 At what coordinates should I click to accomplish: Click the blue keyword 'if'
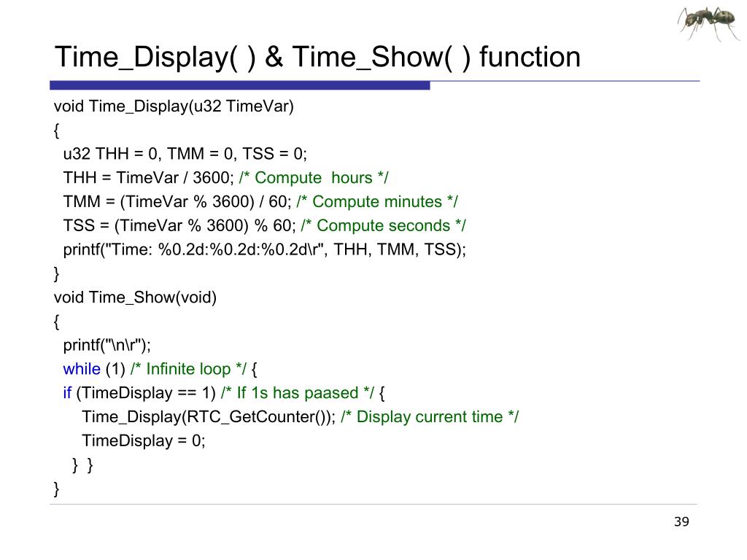(67, 393)
